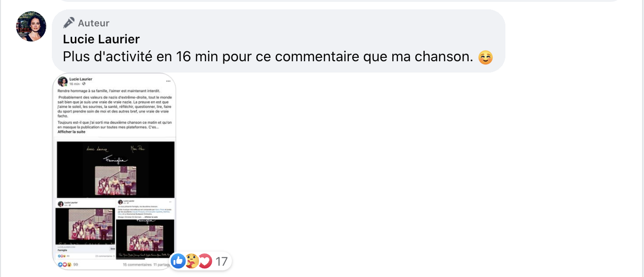
Task: Open the large Famiglia cover image
Action: point(116,170)
